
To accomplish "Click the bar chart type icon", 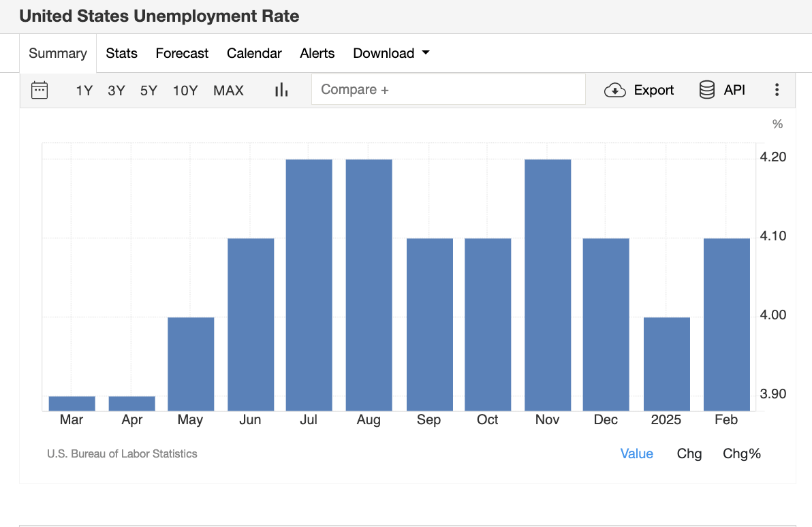I will (x=281, y=89).
